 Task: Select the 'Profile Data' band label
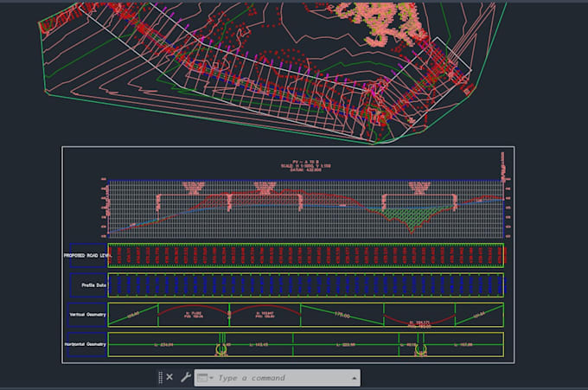click(x=93, y=285)
